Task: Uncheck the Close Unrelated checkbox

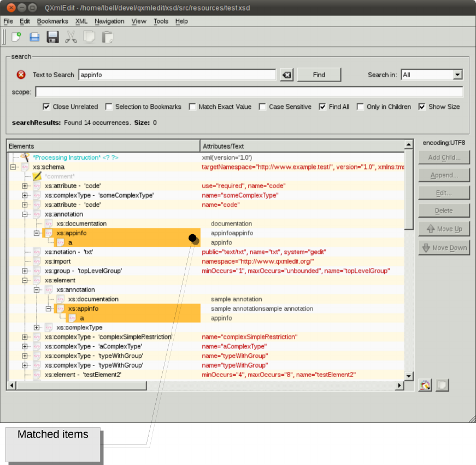Action: click(x=46, y=107)
